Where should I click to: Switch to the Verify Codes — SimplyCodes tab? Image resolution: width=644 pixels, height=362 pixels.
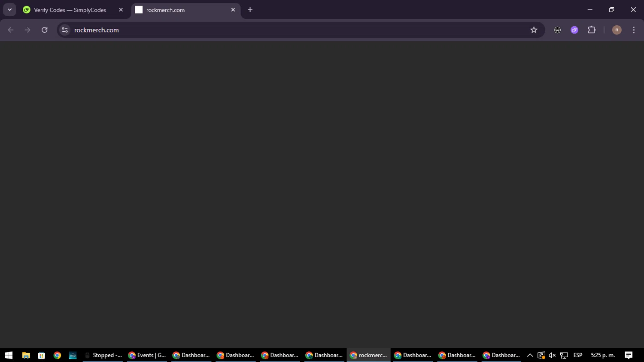(70, 10)
